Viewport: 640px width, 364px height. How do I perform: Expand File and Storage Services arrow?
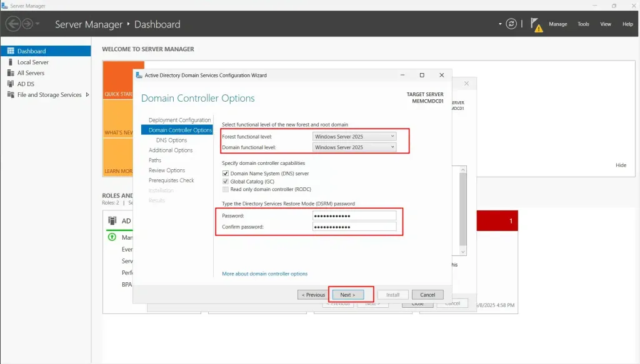point(87,95)
